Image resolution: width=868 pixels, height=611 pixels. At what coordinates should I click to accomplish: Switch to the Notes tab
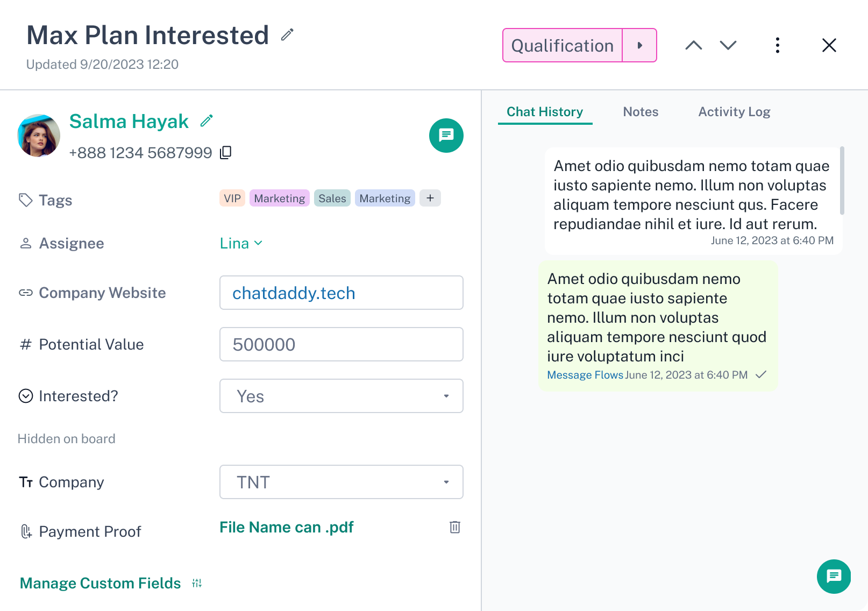[641, 112]
